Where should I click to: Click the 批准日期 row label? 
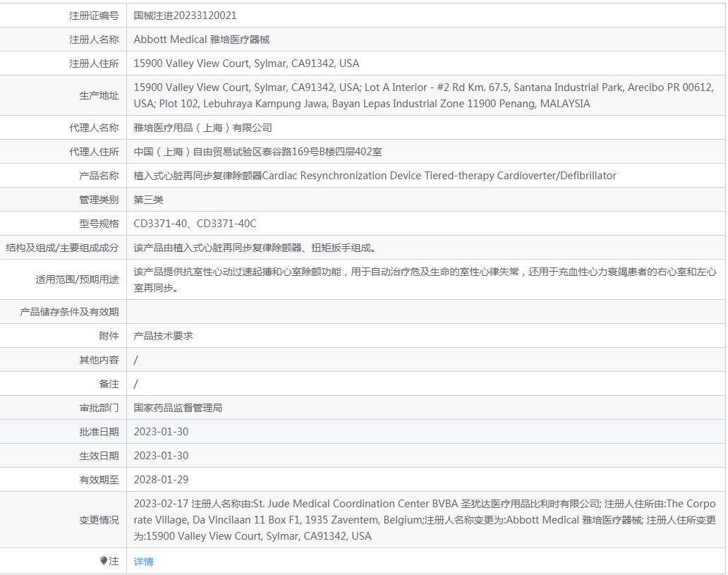[x=99, y=432]
